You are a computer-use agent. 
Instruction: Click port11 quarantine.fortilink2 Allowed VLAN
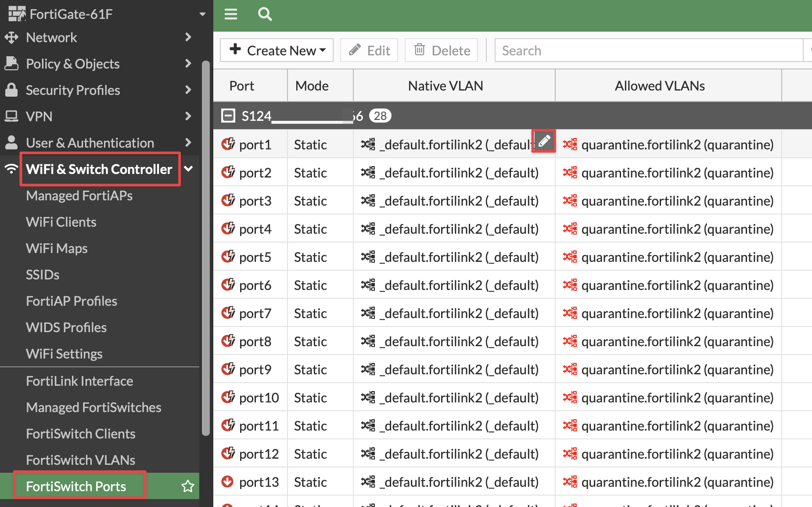pos(677,426)
